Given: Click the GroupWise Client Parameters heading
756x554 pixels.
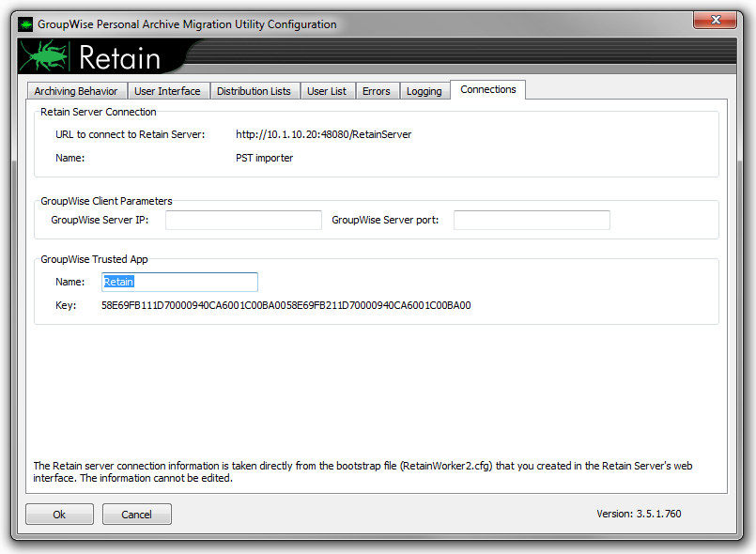Looking at the screenshot, I should pos(106,201).
